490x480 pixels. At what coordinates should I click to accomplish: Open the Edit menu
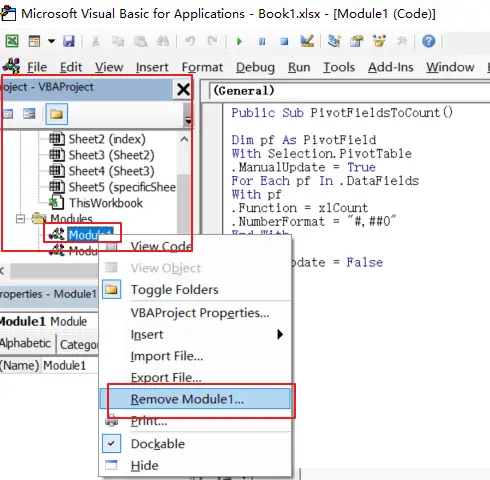[71, 67]
